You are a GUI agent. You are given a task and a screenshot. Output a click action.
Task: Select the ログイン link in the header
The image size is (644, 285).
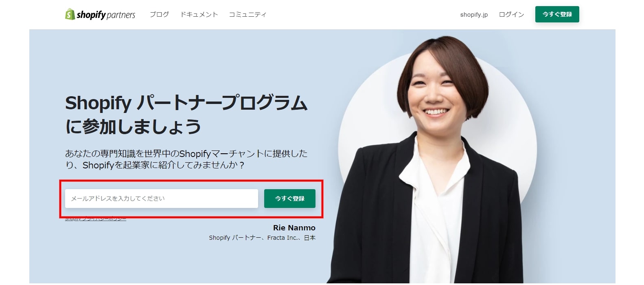[x=511, y=14]
